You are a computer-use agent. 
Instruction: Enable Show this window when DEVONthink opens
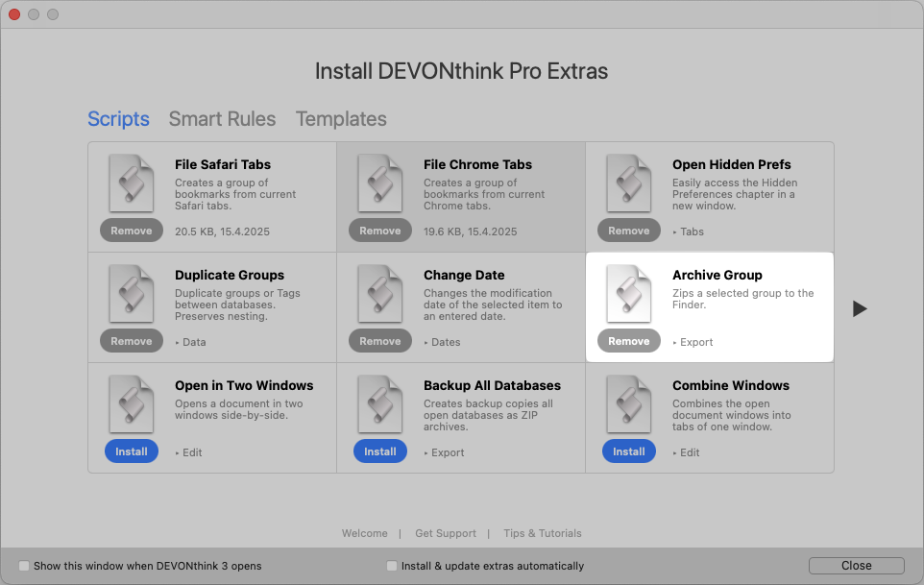pos(25,566)
